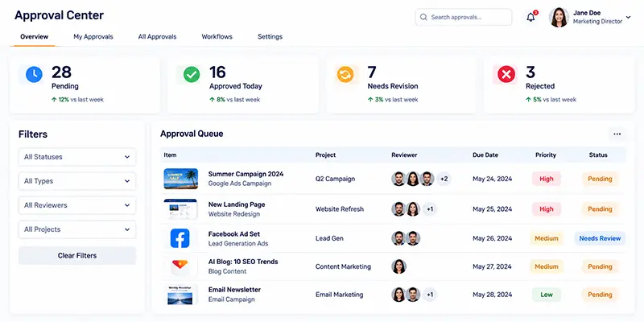Open the Facebook Ad Set item title
644x322 pixels.
tap(234, 233)
